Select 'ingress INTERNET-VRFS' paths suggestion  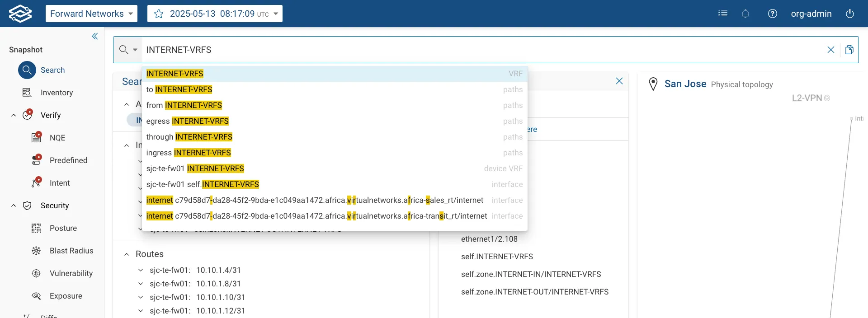[335, 153]
